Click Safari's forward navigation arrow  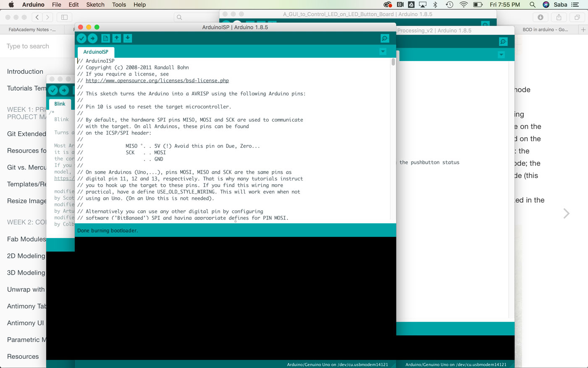47,17
